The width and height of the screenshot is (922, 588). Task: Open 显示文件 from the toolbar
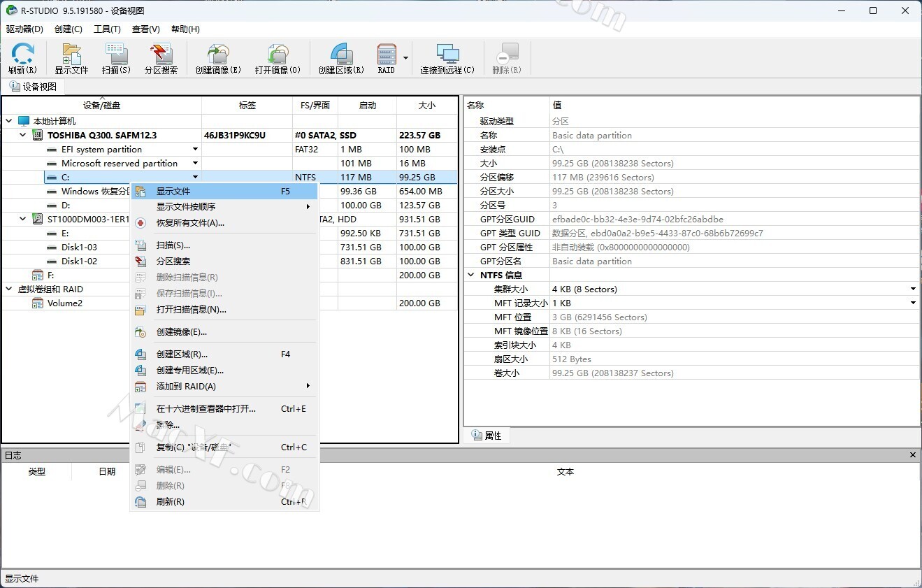coord(71,59)
